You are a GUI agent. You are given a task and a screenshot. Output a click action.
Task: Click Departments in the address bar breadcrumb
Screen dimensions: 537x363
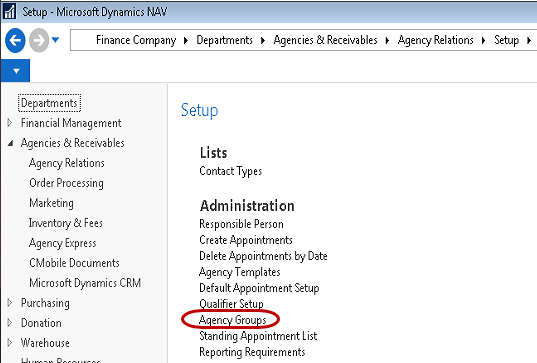[x=224, y=40]
